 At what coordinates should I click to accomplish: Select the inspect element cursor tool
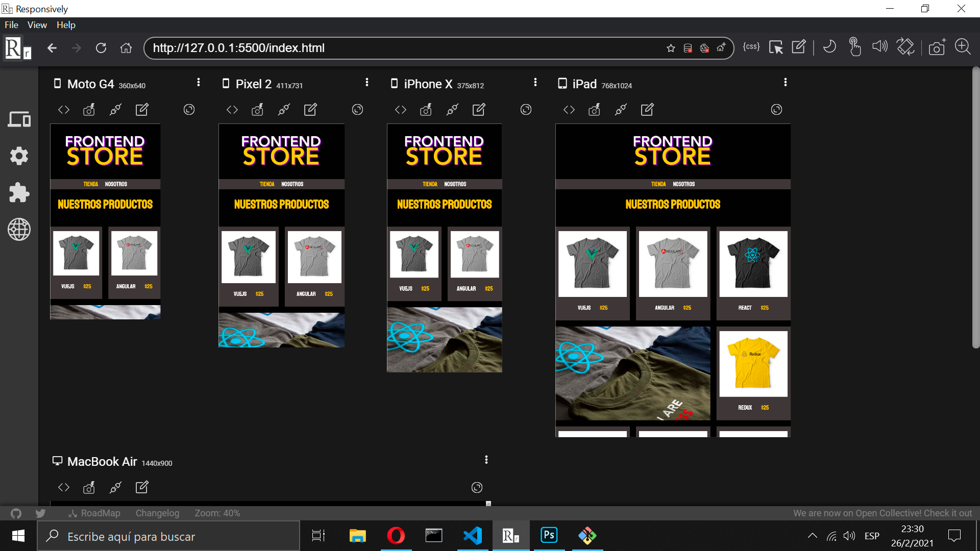point(776,47)
